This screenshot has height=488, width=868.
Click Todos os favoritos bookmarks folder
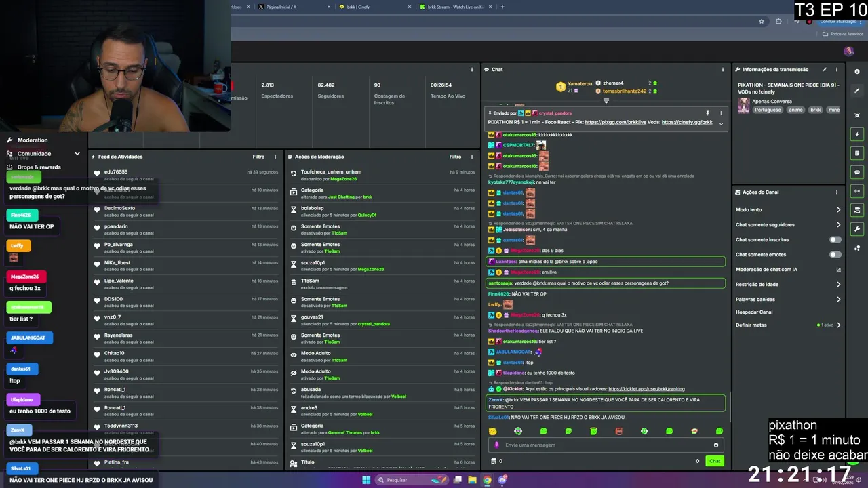click(x=843, y=33)
